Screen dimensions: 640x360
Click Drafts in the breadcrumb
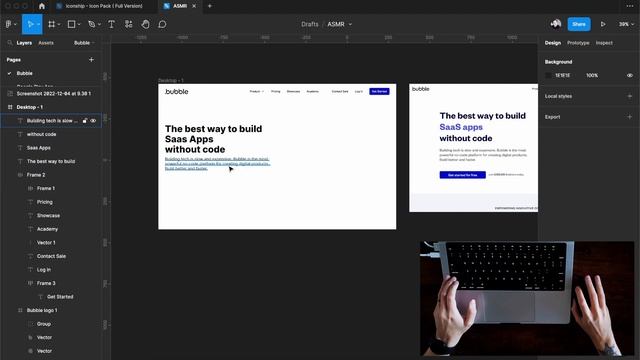[x=309, y=24]
